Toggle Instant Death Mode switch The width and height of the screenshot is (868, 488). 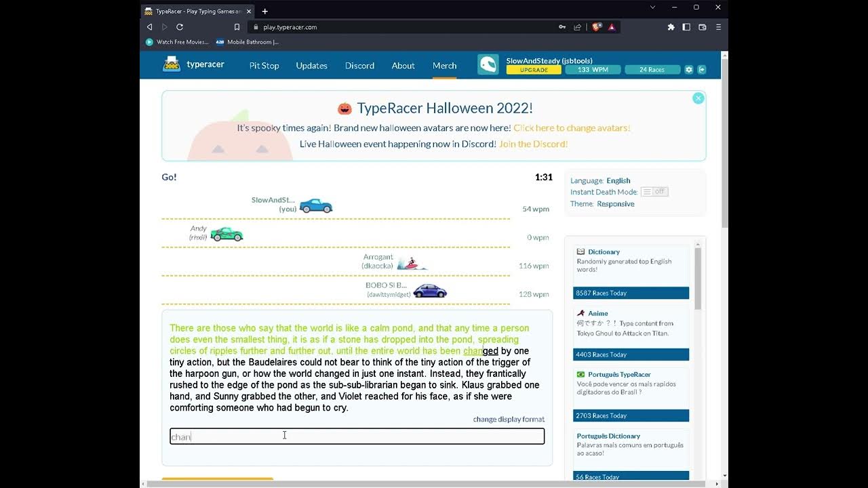pyautogui.click(x=654, y=192)
